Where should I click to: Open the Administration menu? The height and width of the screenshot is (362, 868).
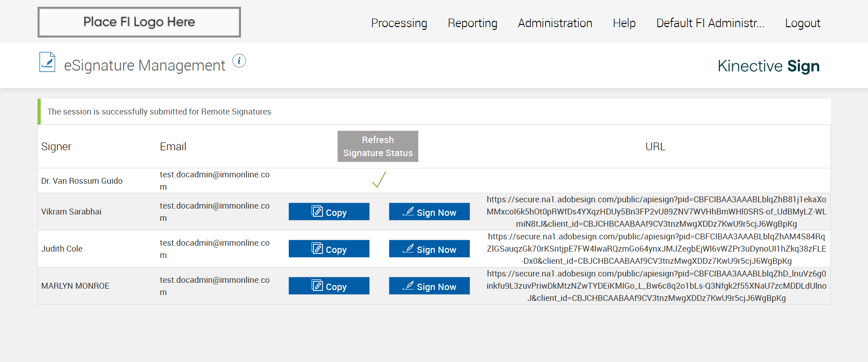[x=555, y=23]
